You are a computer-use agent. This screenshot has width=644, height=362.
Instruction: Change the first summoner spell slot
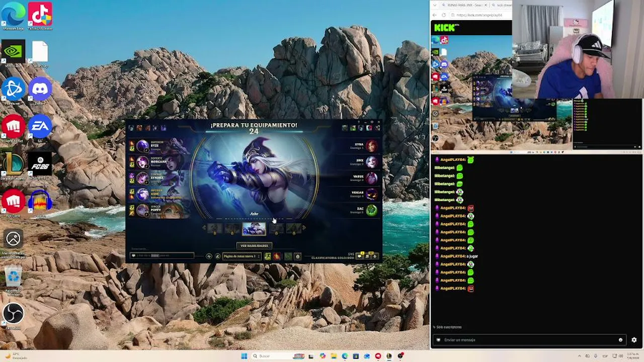coord(268,256)
